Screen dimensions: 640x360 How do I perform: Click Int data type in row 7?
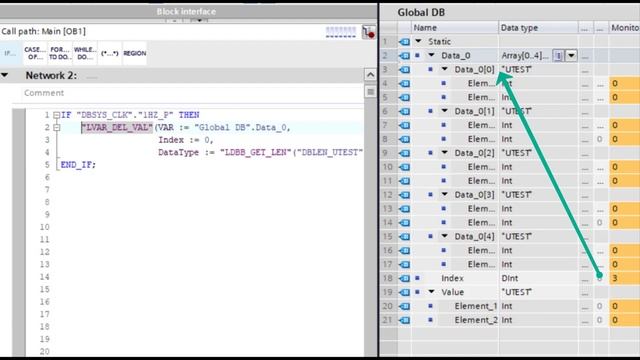click(x=507, y=125)
